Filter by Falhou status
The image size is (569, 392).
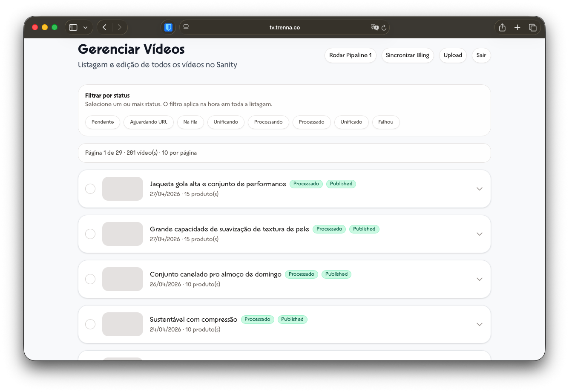[386, 122]
